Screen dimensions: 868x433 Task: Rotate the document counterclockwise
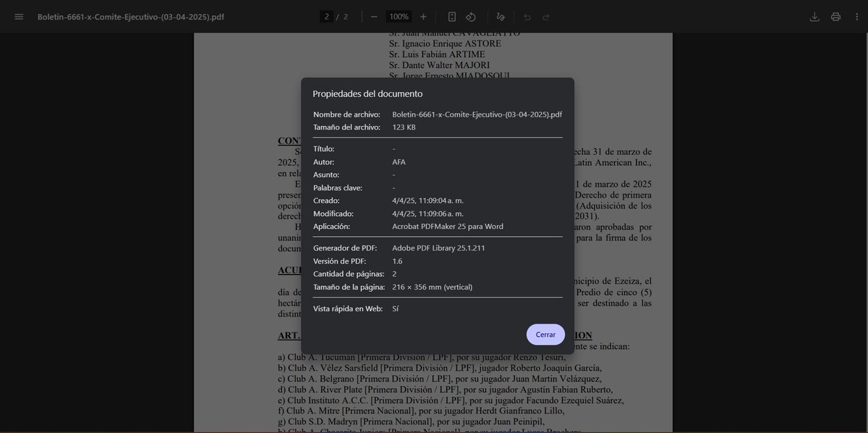click(x=470, y=17)
